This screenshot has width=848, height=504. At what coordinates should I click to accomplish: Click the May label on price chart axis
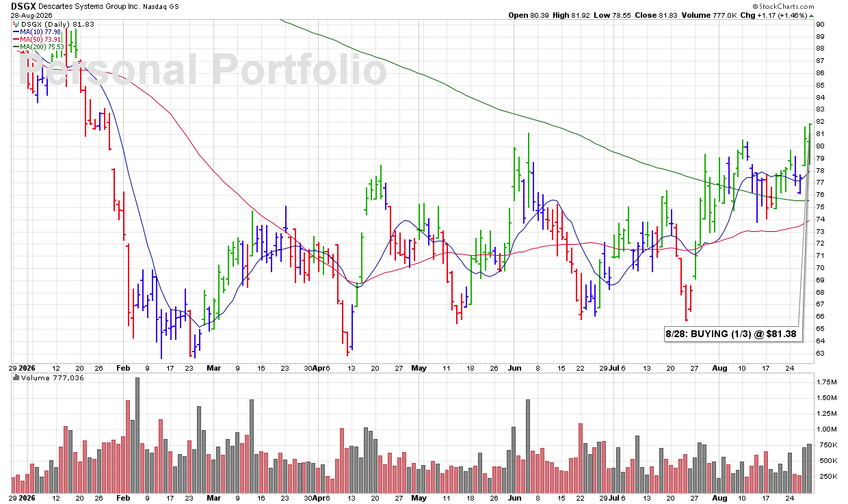[x=419, y=367]
